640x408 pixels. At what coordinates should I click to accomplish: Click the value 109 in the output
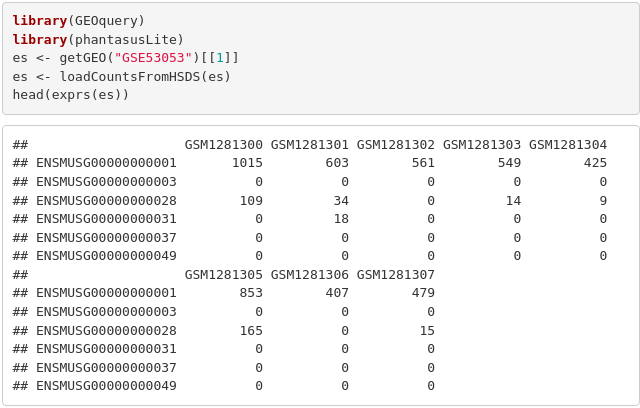(x=251, y=201)
